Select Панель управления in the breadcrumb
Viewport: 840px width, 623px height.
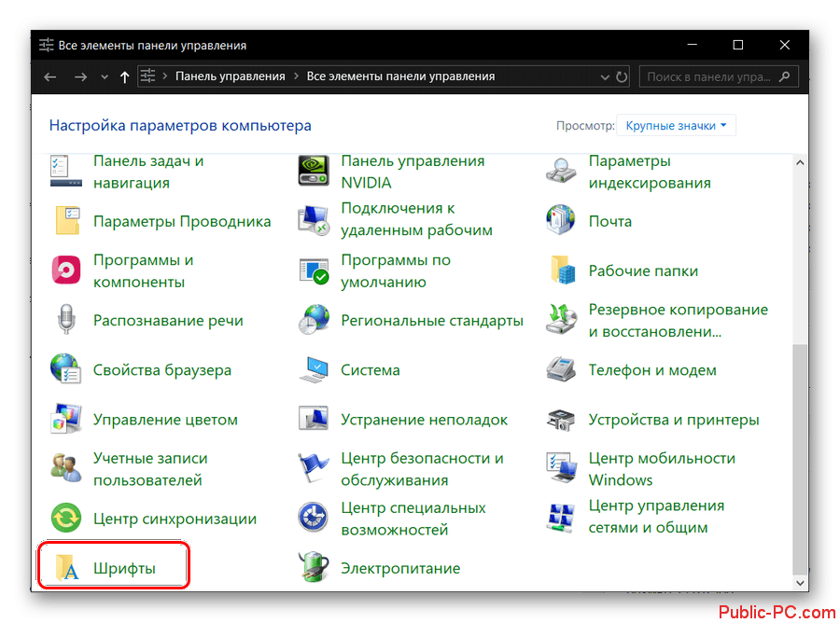(x=230, y=76)
